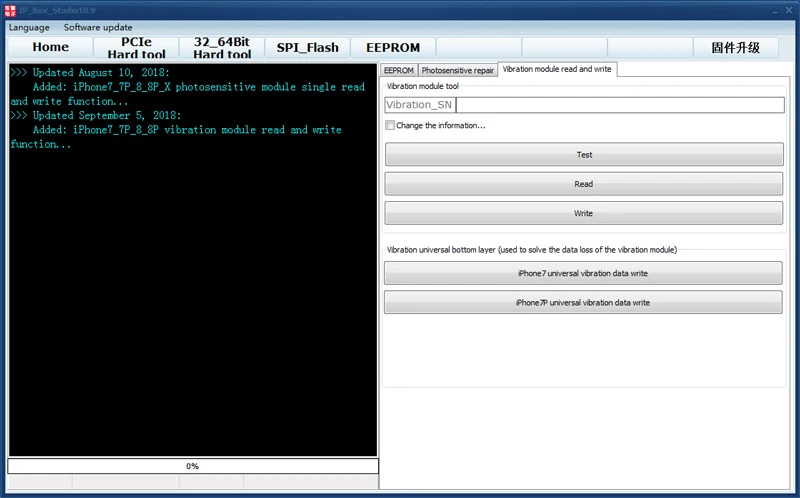The width and height of the screenshot is (800, 498).
Task: Open the PCIe Hard tool section
Action: 136,47
